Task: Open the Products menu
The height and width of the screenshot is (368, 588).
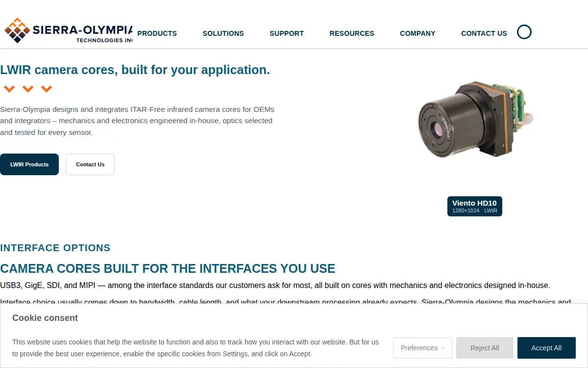Action: pos(157,33)
